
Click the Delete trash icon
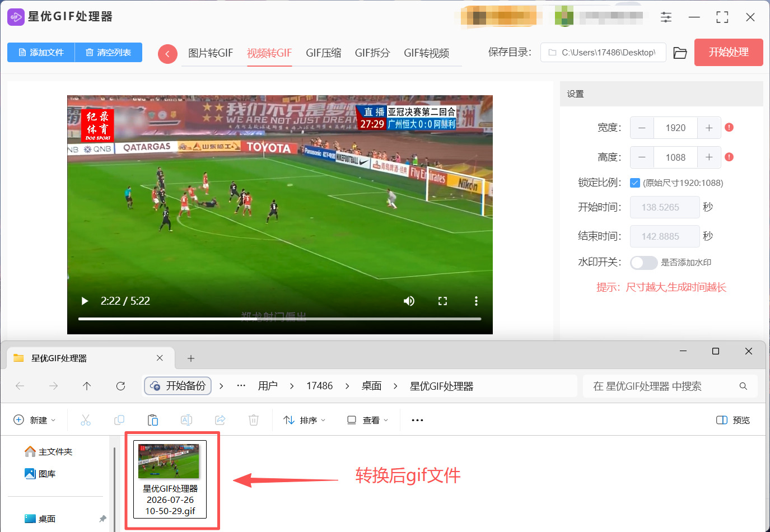[x=254, y=420]
